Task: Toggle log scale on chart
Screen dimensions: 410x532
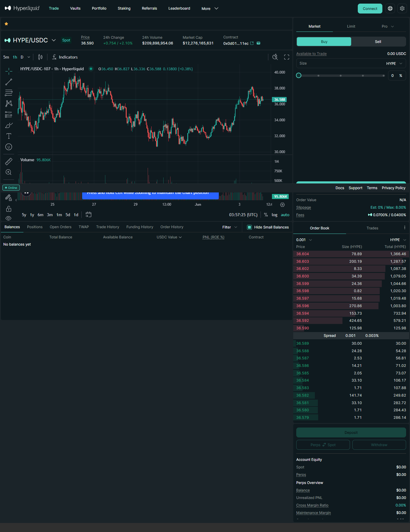Action: pos(274,215)
